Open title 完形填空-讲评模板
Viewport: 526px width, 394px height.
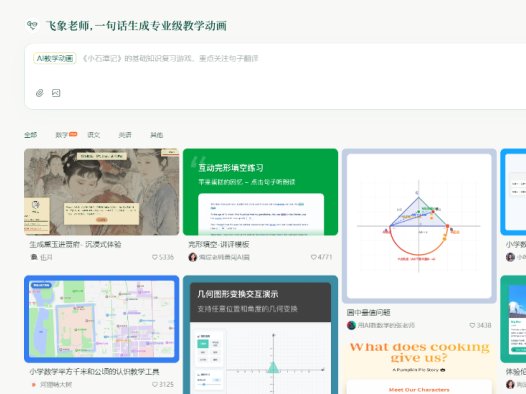(x=219, y=244)
